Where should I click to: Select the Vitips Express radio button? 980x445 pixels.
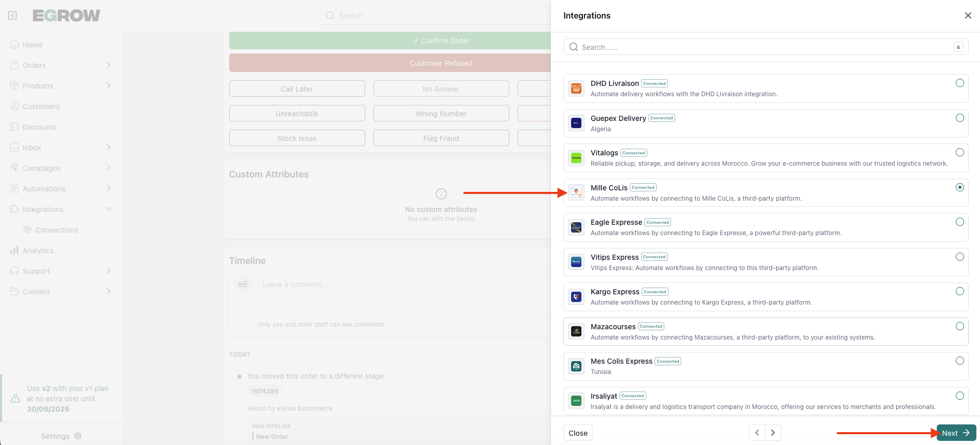tap(959, 257)
